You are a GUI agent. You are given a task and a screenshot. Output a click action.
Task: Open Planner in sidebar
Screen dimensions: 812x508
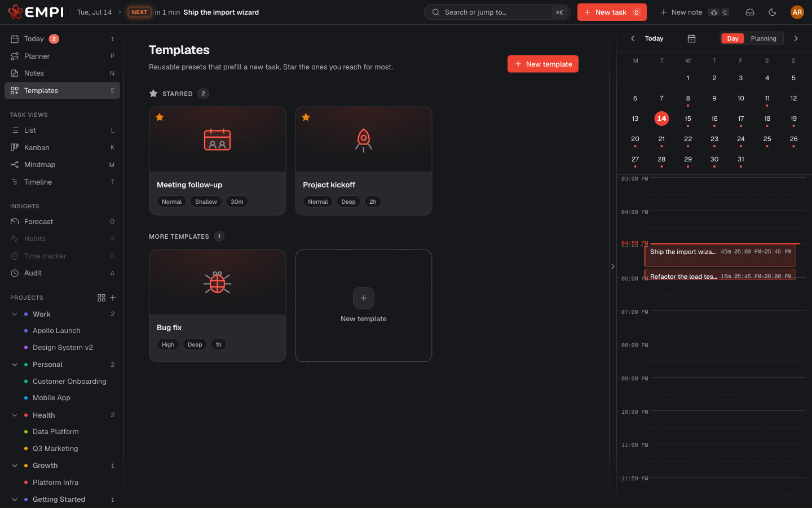(x=62, y=56)
